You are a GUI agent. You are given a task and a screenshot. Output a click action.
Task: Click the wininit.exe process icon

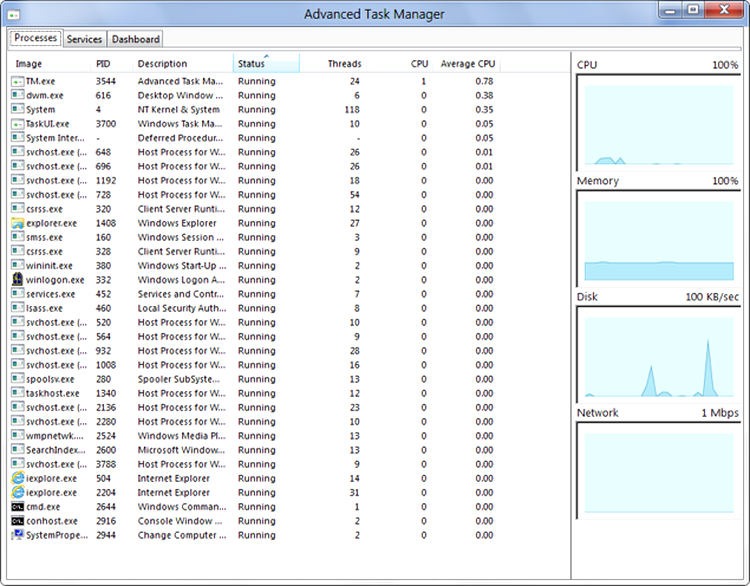point(18,265)
